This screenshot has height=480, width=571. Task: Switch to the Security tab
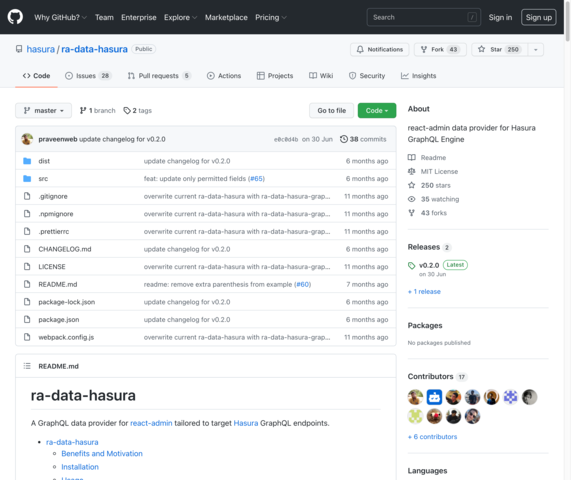367,76
